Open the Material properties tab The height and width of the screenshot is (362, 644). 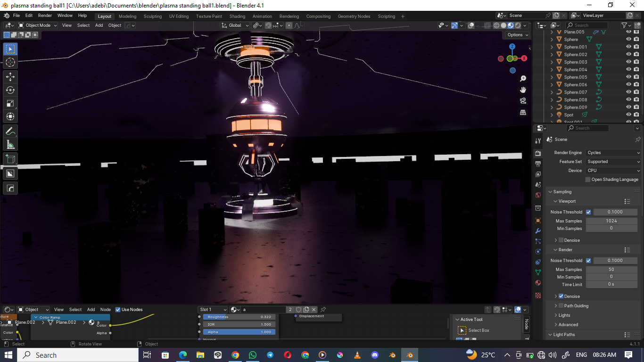coord(538,283)
